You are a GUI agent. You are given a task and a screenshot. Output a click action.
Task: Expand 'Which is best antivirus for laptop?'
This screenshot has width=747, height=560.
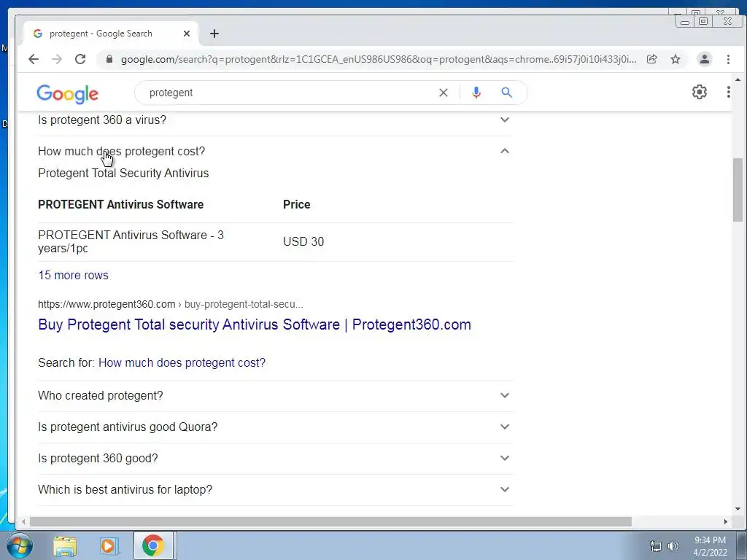275,490
